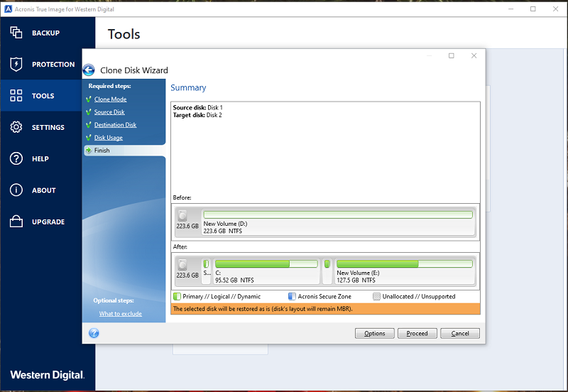Click the After disk drive icon
Image resolution: width=568 pixels, height=392 pixels.
[182, 265]
